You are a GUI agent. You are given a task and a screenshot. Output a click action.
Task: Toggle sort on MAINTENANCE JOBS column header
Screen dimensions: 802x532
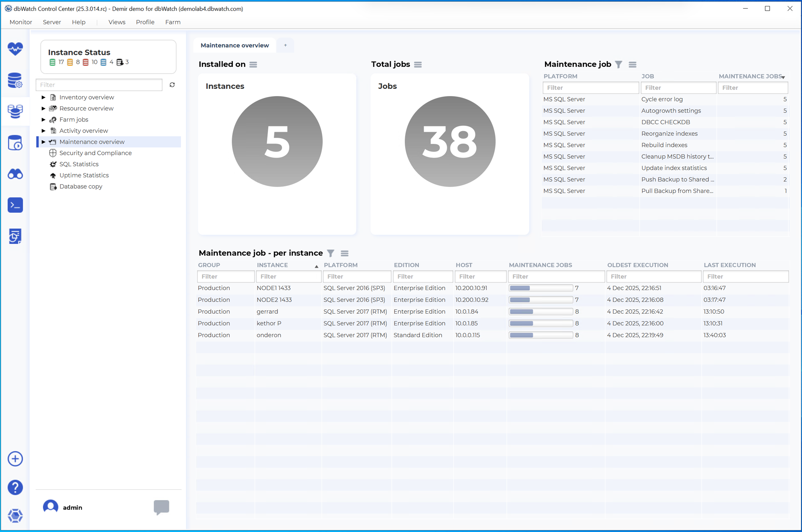(x=751, y=76)
